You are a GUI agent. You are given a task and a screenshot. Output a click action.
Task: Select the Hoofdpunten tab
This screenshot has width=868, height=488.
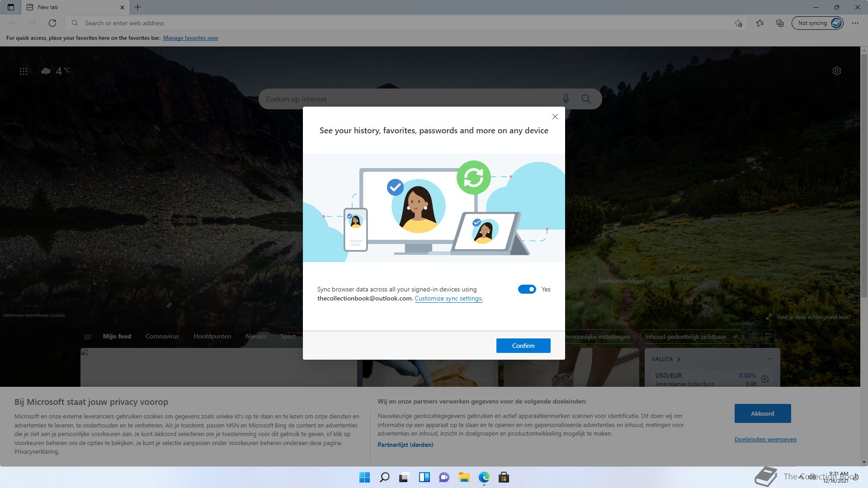tap(212, 336)
